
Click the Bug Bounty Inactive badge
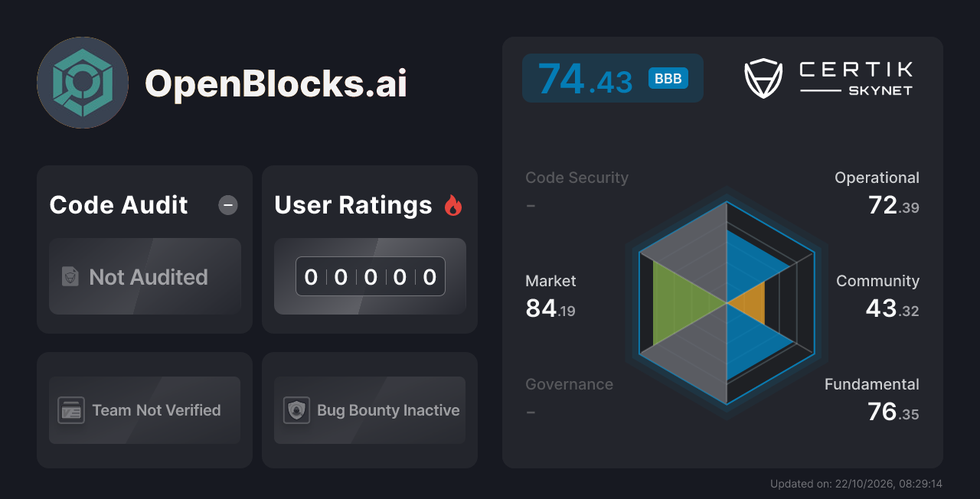coord(370,410)
